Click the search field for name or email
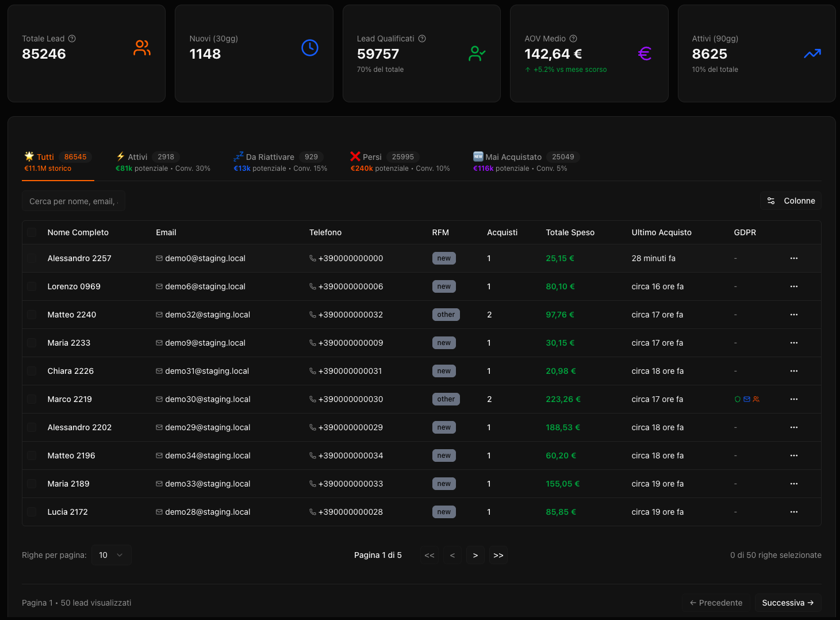840x620 pixels. click(73, 201)
